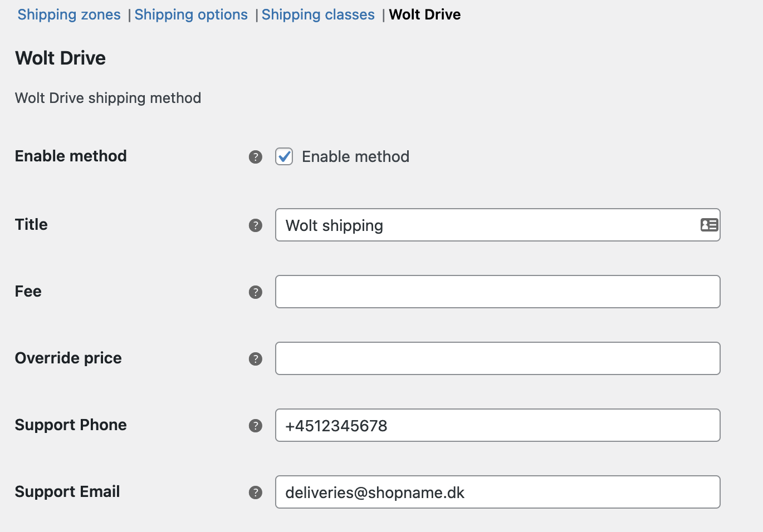Click help icon next to Support Phone

(x=256, y=426)
